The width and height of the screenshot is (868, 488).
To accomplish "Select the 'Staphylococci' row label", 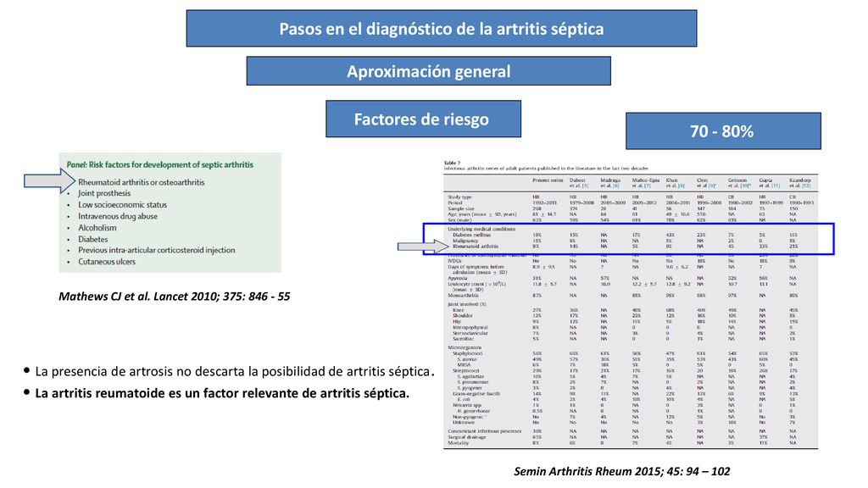I will click(468, 353).
